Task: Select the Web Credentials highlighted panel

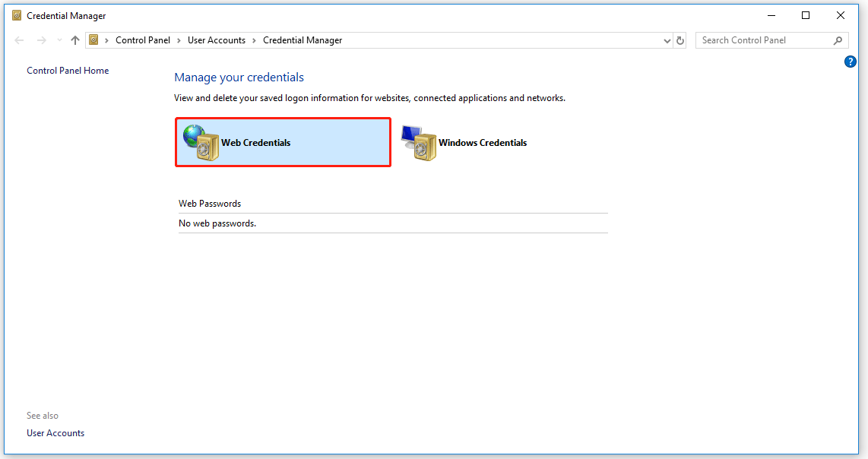Action: pos(283,142)
